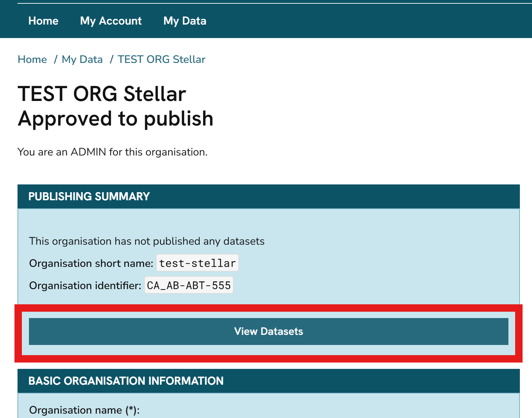Click the TEST ORG Stellar page heading

(102, 94)
